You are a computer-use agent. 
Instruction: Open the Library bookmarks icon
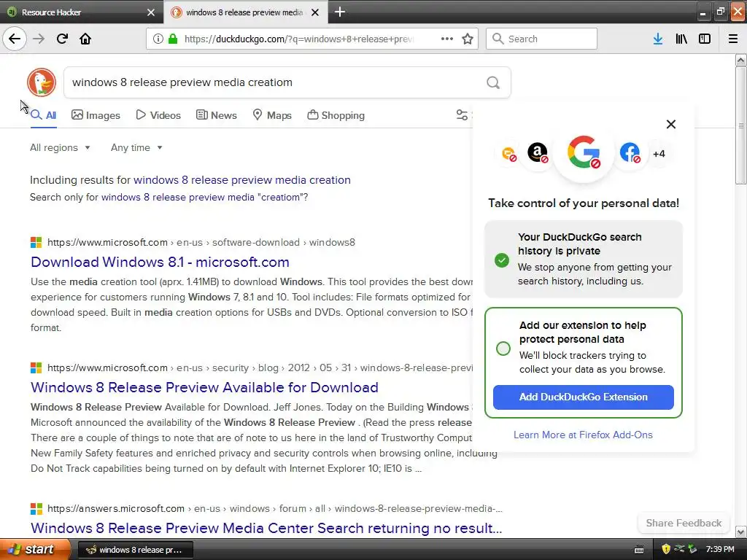pyautogui.click(x=681, y=39)
